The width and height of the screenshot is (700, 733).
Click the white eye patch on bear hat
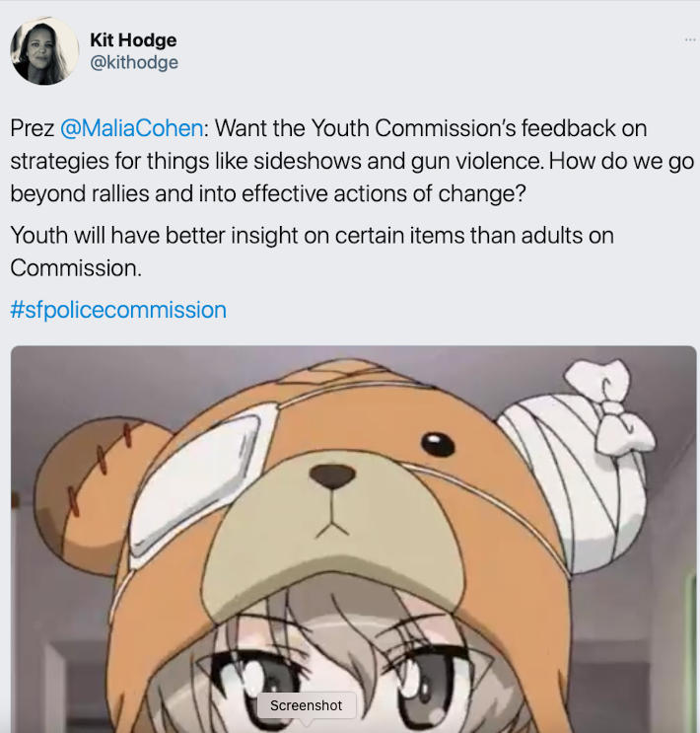coord(196,483)
